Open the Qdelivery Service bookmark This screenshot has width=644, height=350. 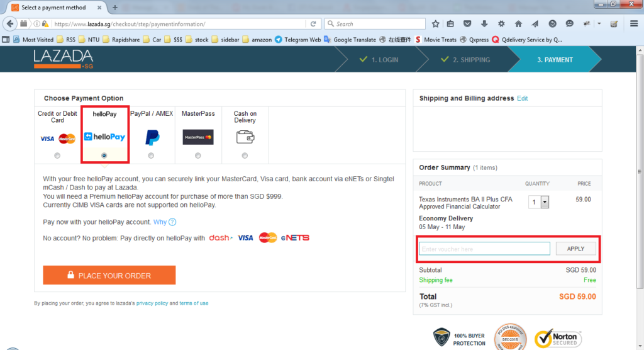tap(527, 40)
